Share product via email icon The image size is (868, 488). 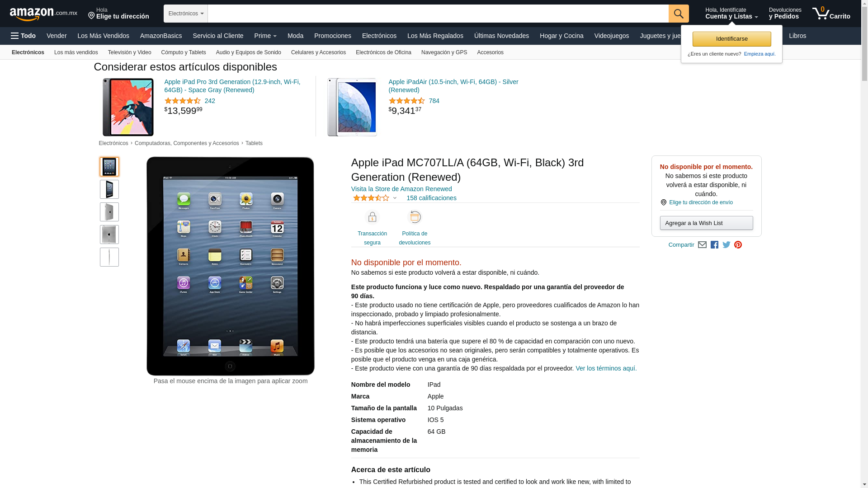pyautogui.click(x=702, y=245)
